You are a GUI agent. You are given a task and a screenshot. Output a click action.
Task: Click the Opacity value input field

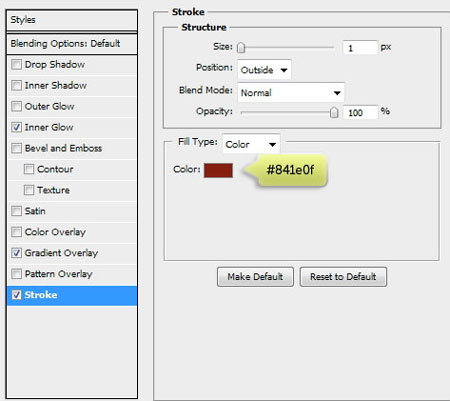[360, 112]
